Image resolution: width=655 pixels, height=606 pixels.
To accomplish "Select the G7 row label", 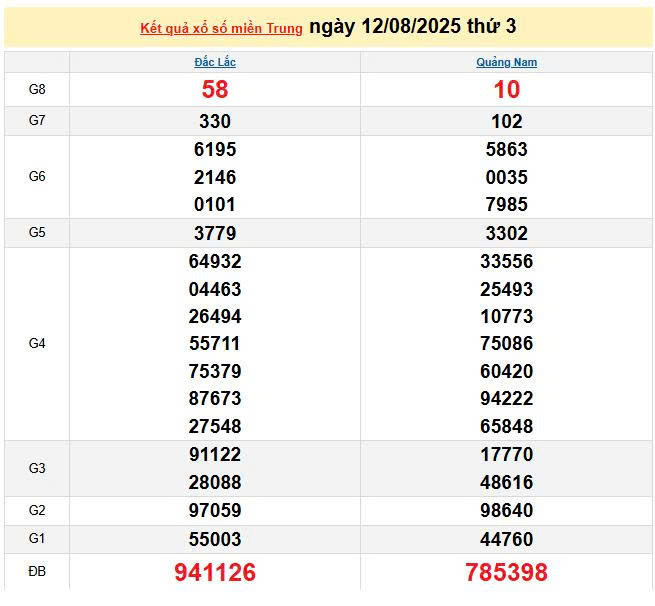I will tap(37, 121).
